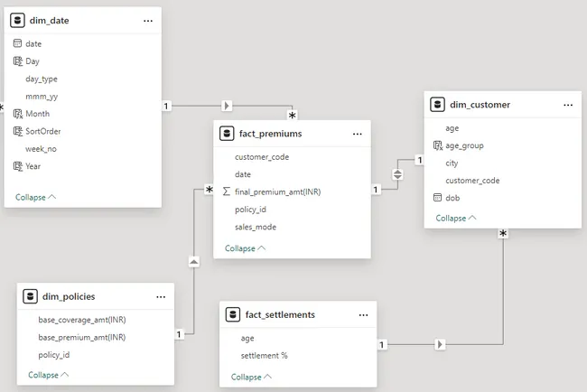Collapse the dim_policies table card
The image size is (587, 392).
pyautogui.click(x=48, y=375)
